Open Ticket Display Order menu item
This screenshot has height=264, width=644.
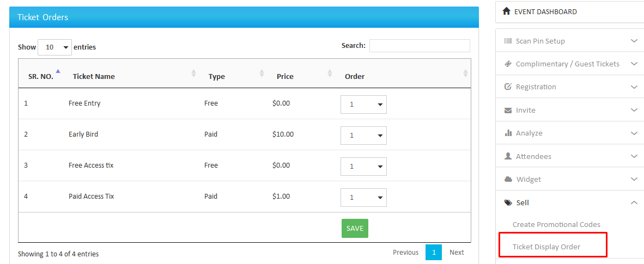point(546,247)
